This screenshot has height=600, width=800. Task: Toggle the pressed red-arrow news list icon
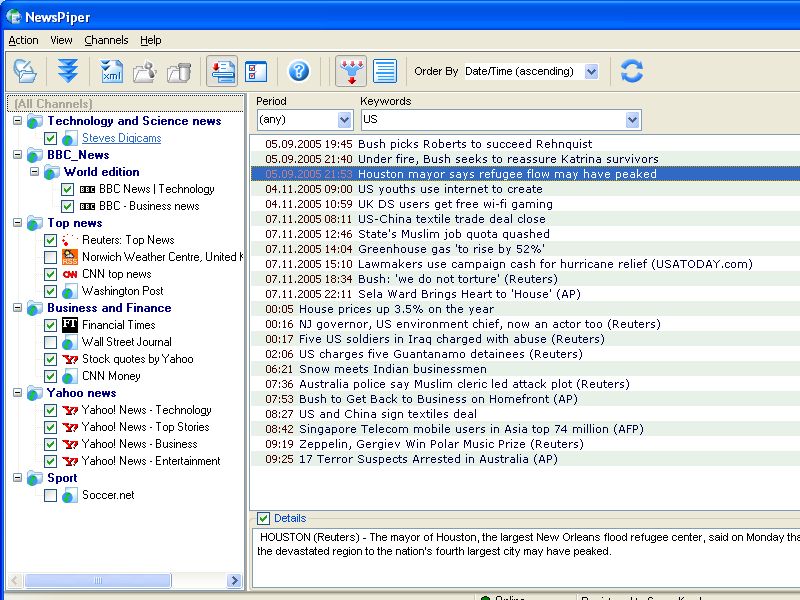(x=222, y=71)
